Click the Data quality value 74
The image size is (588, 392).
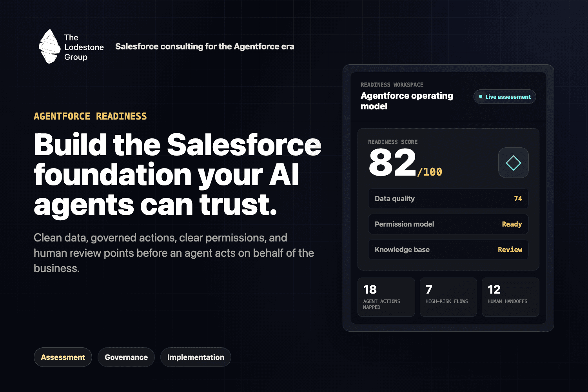click(x=518, y=199)
